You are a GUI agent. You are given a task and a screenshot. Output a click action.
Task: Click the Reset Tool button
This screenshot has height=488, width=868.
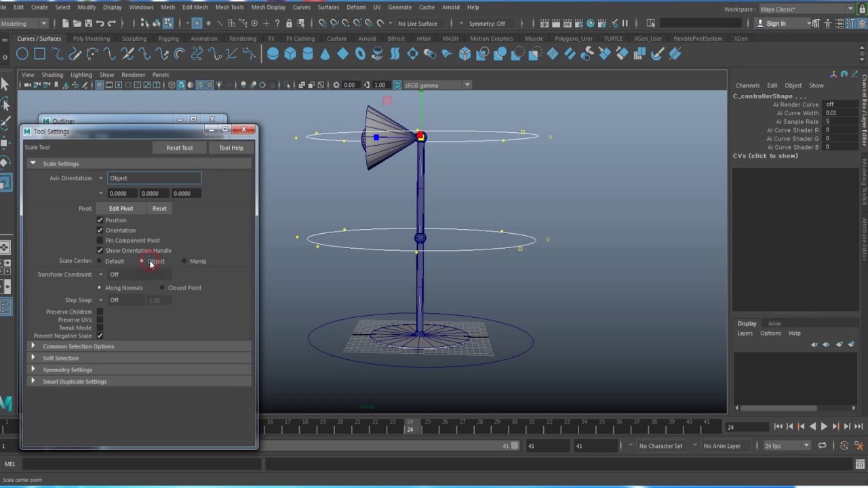pyautogui.click(x=179, y=148)
